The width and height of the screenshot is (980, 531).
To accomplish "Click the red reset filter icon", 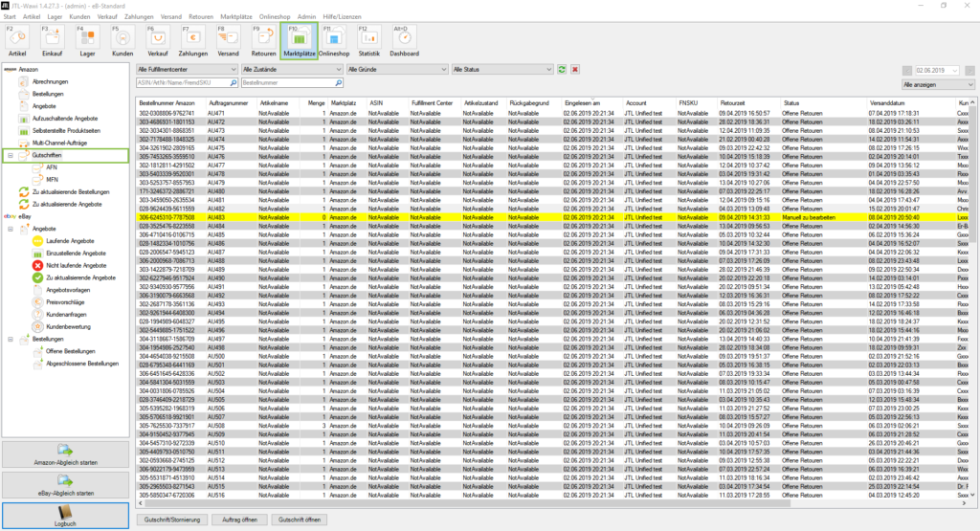I will (x=575, y=70).
